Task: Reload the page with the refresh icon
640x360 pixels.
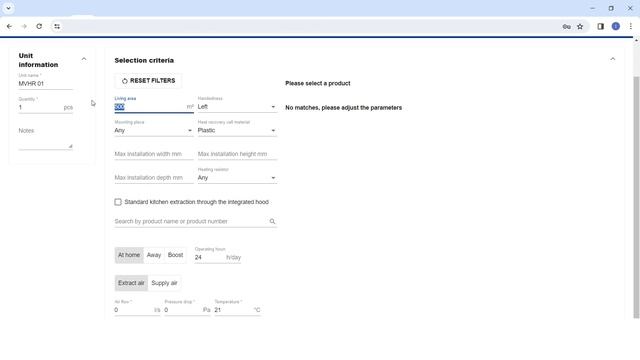Action: 39,27
